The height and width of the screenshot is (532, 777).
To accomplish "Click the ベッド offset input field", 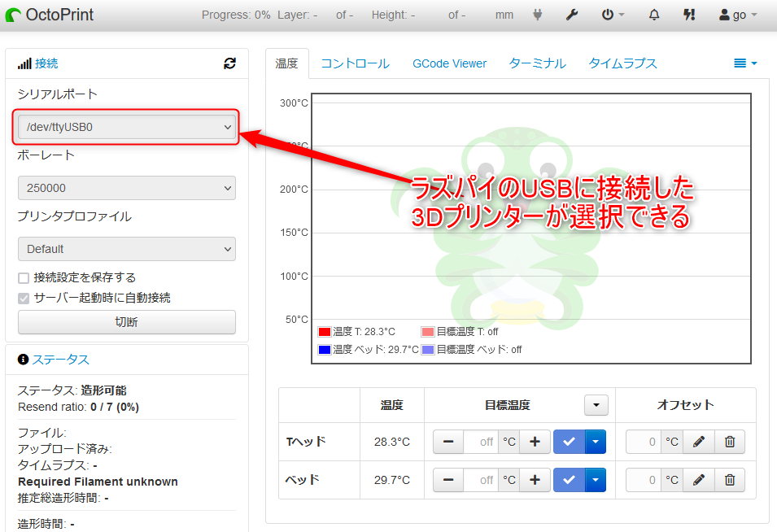I will point(644,479).
